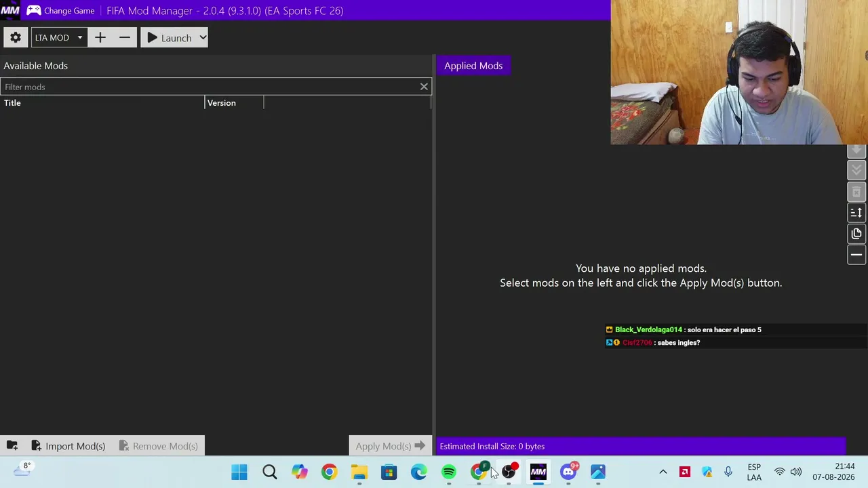Click the sort order icon for applied mods
The height and width of the screenshot is (488, 868).
click(x=856, y=213)
